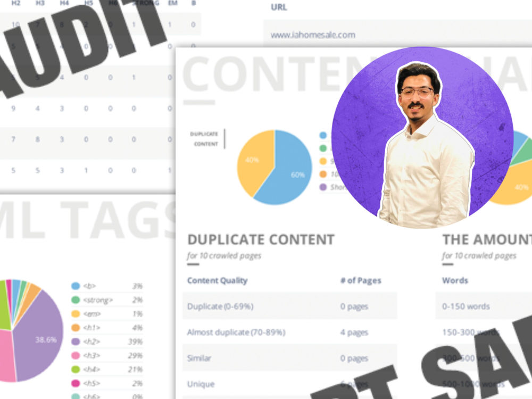The height and width of the screenshot is (399, 532).
Task: Click the purple legend dot beside the duplicate content pie
Action: 323,187
